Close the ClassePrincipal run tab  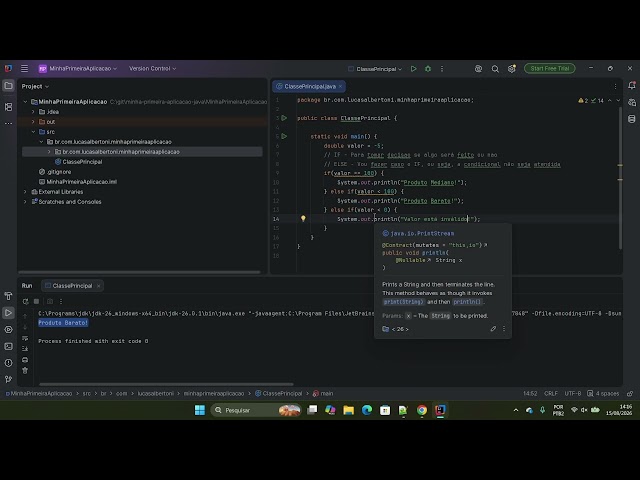point(98,286)
